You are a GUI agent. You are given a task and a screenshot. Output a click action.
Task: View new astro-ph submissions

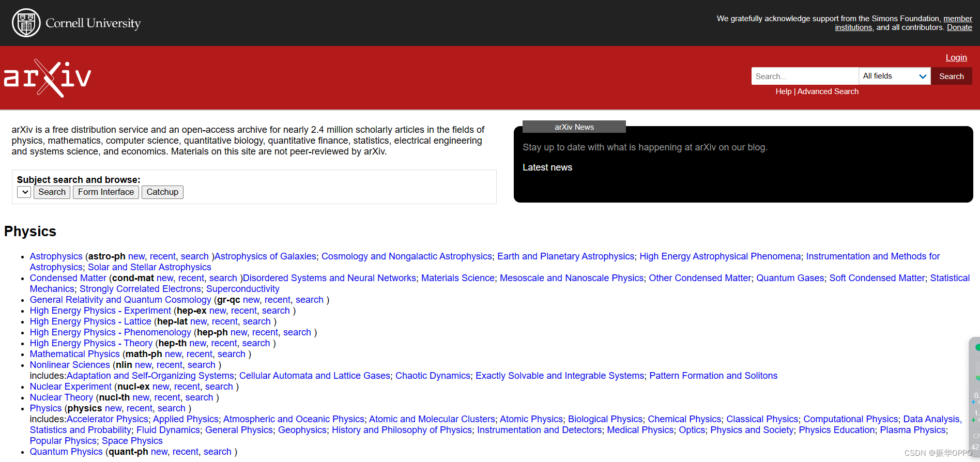[x=136, y=256]
